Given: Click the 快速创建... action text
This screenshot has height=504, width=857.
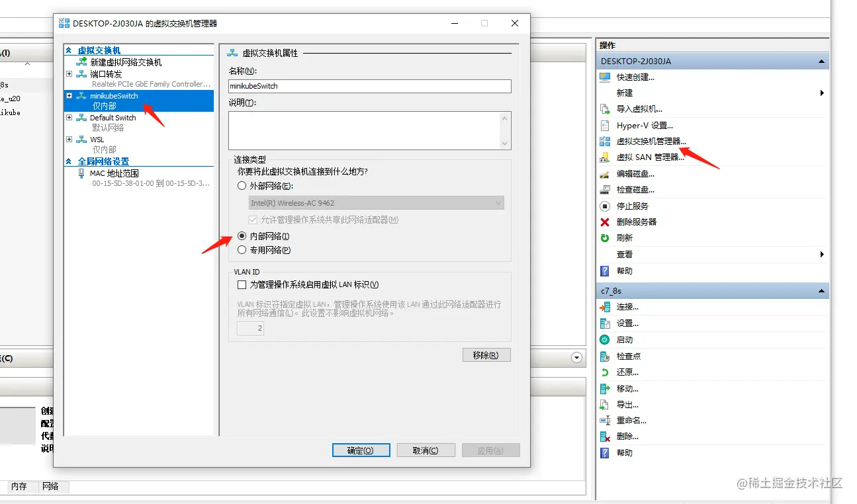Looking at the screenshot, I should point(635,77).
